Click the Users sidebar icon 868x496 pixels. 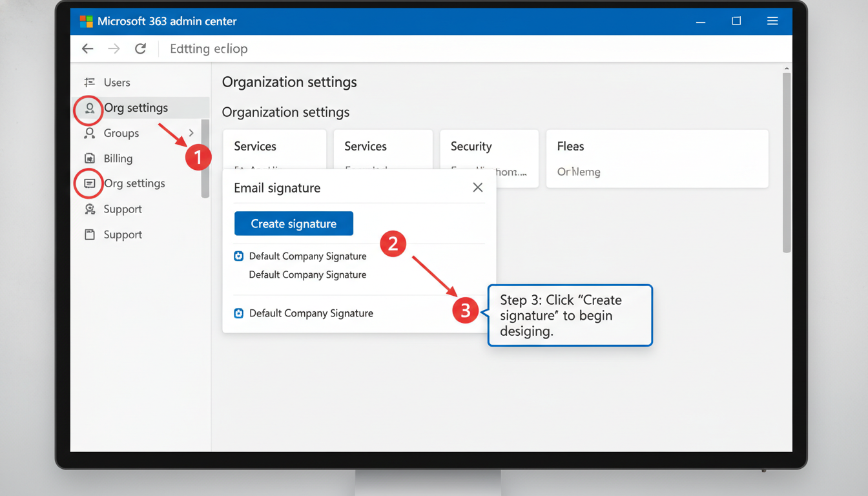pyautogui.click(x=90, y=82)
